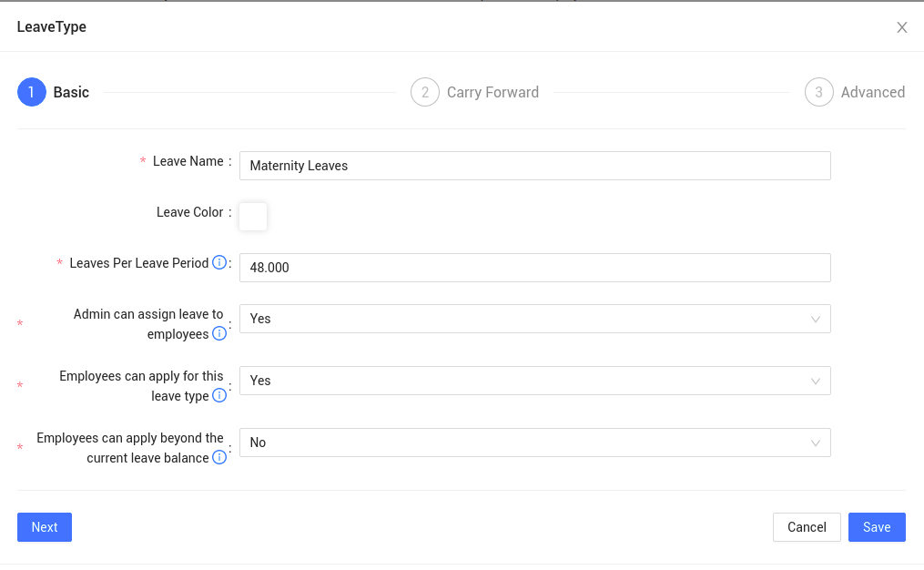The image size is (924, 570).
Task: Click step 3 circle icon in wizard
Action: pos(819,92)
